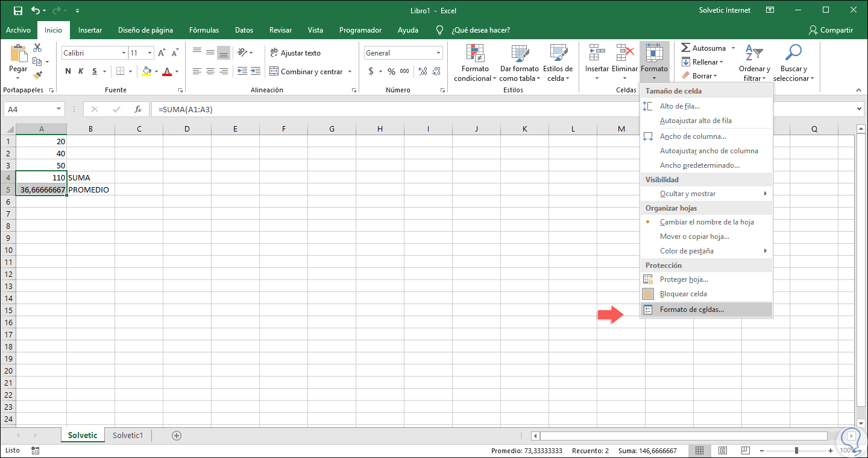Toggle align text right
The image size is (868, 458).
(223, 71)
